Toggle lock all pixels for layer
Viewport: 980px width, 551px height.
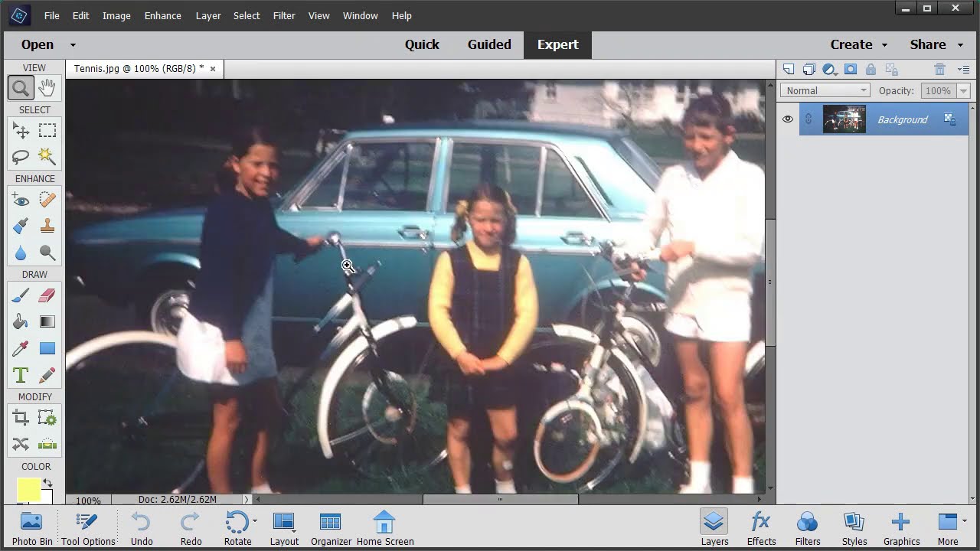click(x=872, y=69)
